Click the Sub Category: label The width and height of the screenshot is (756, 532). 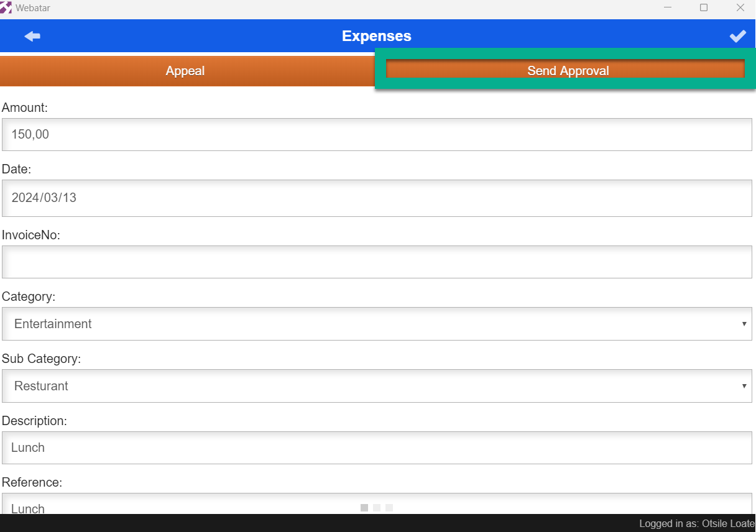42,359
